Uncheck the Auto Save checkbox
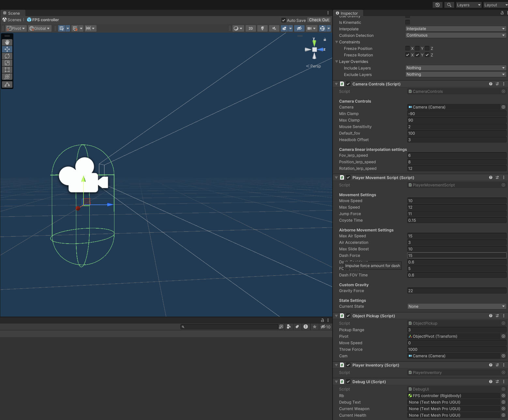The image size is (508, 420). (284, 20)
